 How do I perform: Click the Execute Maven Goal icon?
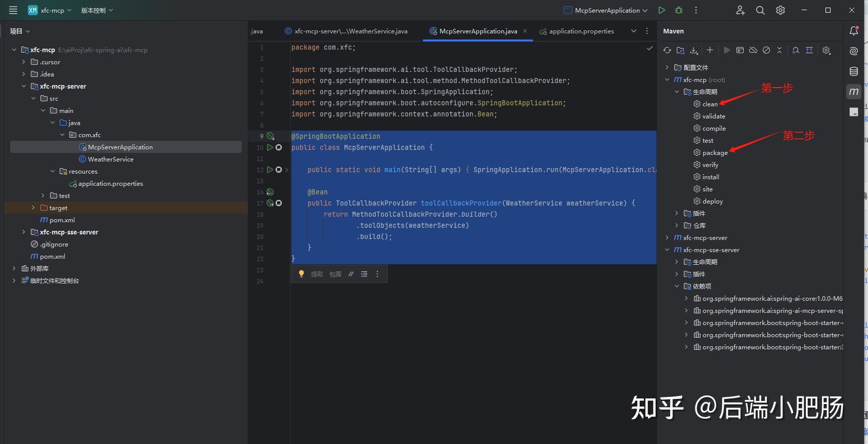(740, 50)
